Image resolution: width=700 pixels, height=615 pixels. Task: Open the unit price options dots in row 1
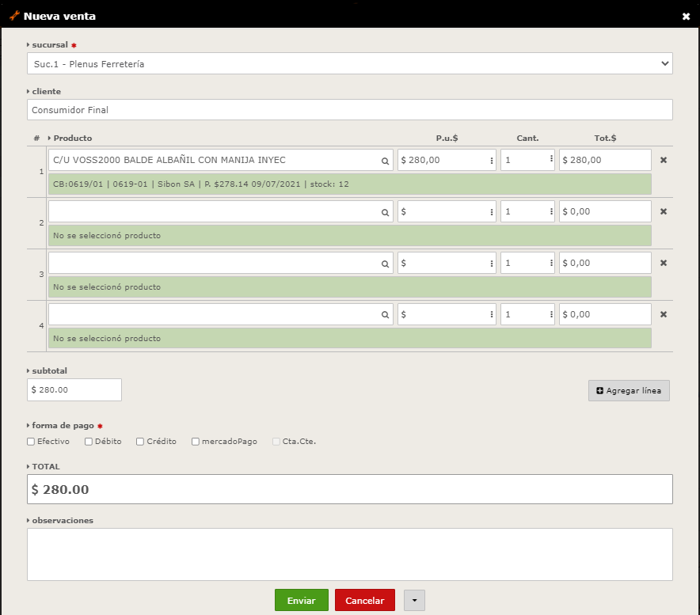point(492,161)
